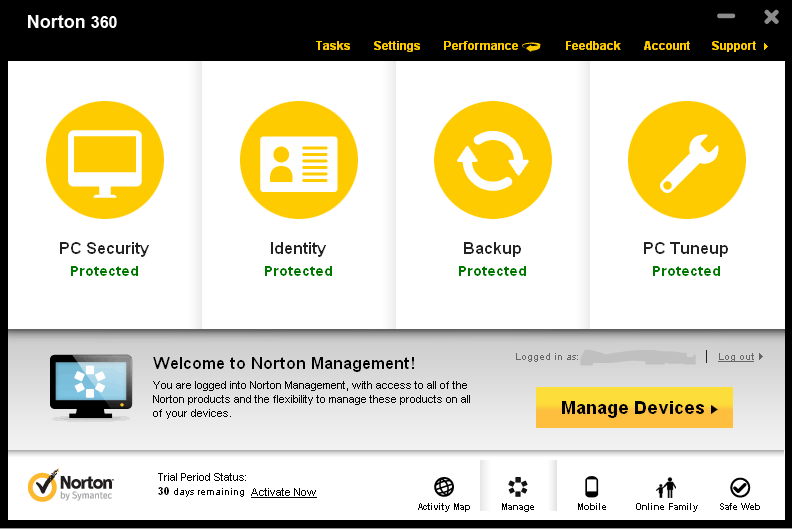Viewport: 792px width, 529px height.
Task: Click the Backup label text
Action: click(492, 248)
